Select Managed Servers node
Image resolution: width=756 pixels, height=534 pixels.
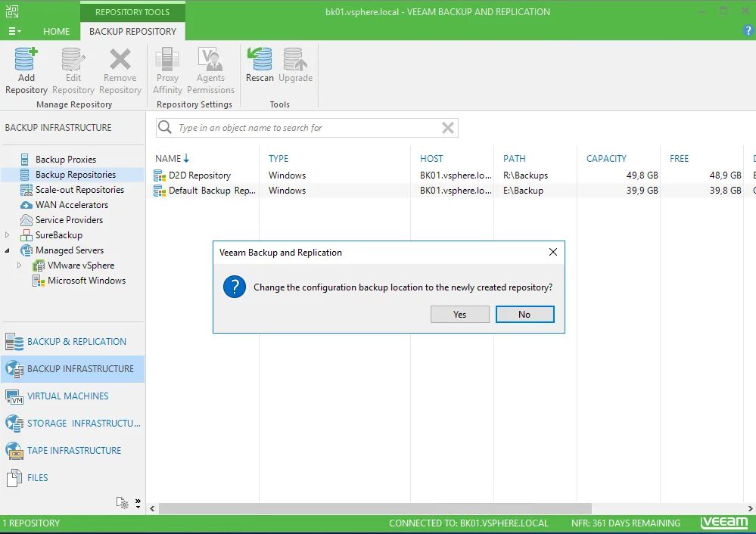tap(70, 250)
